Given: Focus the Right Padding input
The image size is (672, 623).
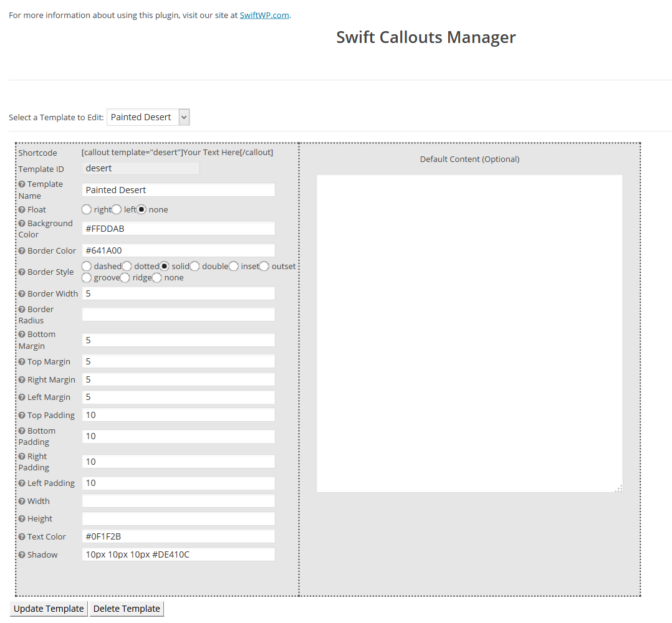Looking at the screenshot, I should click(x=178, y=462).
